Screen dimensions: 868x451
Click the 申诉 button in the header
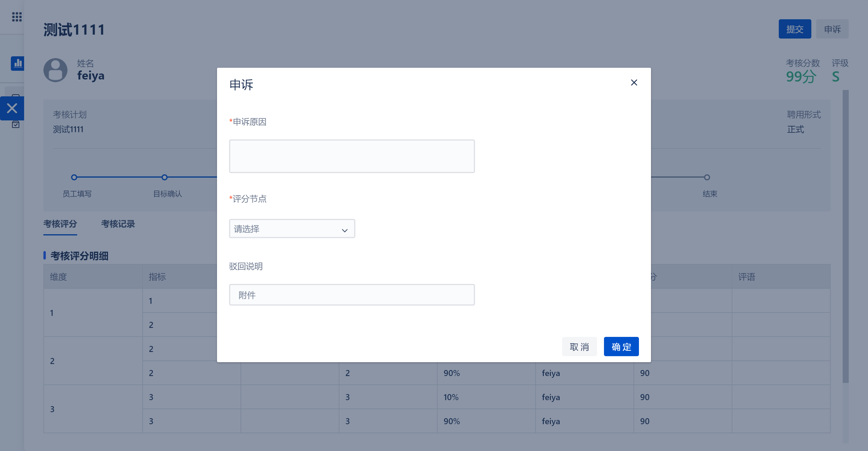832,29
